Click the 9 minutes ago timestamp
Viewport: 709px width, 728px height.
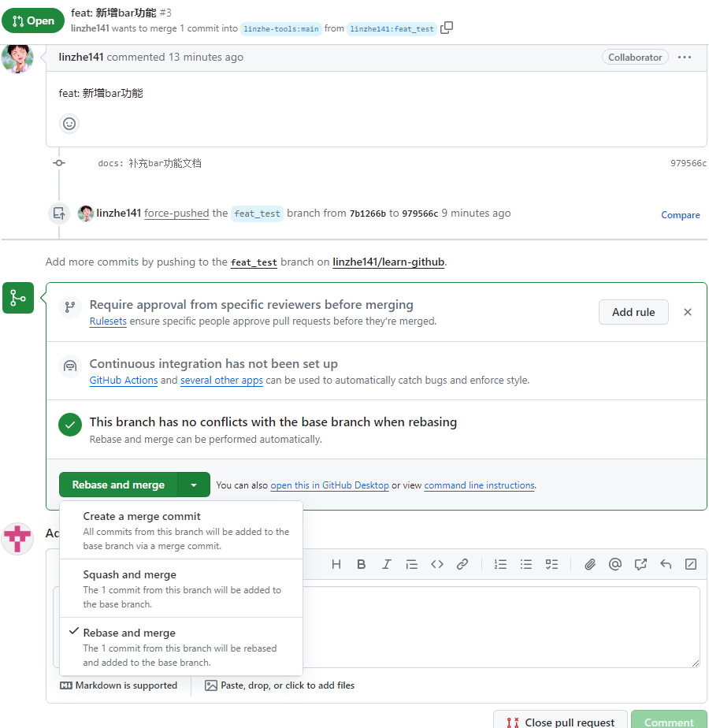pyautogui.click(x=476, y=213)
